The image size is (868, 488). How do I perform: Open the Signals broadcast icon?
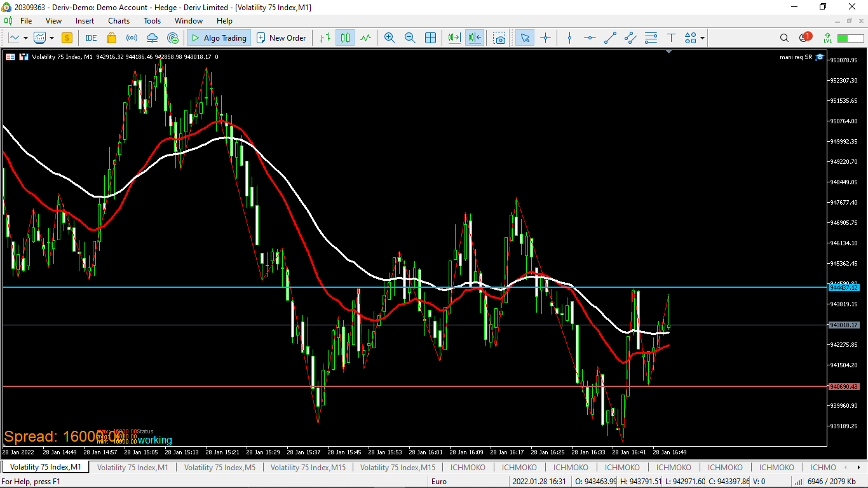point(132,38)
